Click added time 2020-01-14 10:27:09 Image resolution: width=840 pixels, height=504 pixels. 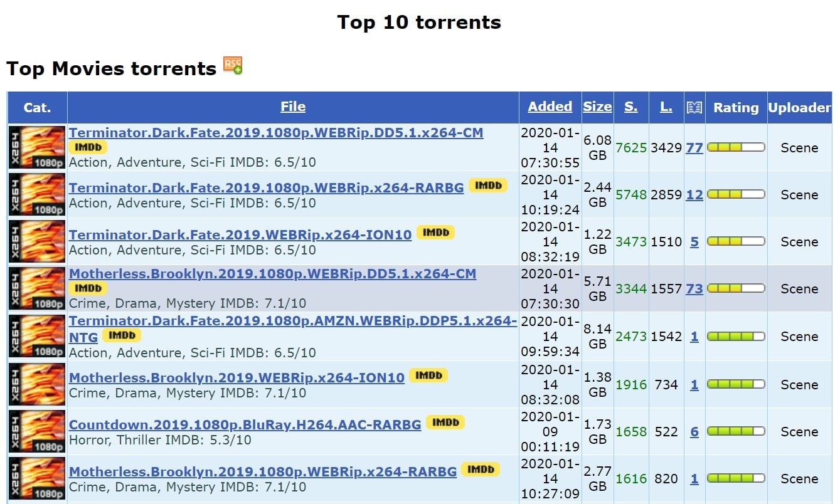pyautogui.click(x=550, y=478)
